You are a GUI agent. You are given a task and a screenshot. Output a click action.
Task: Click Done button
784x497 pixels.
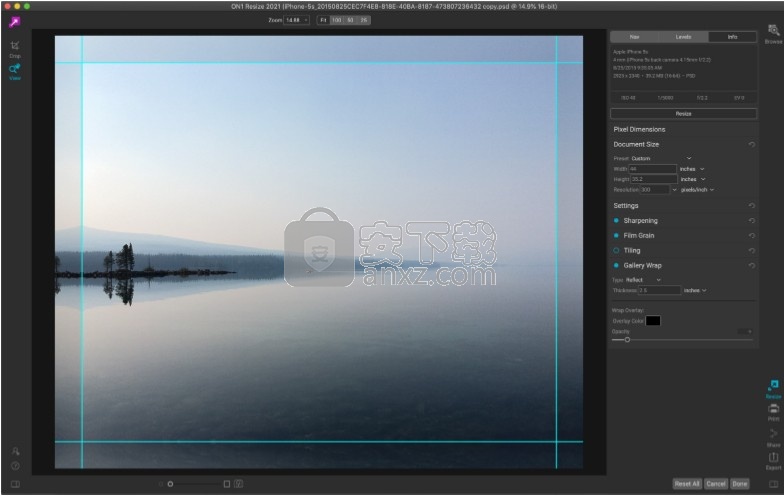pos(740,484)
